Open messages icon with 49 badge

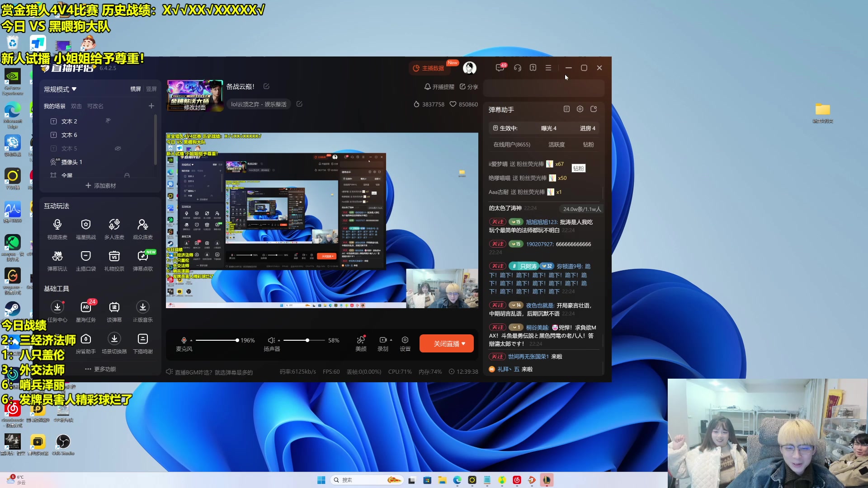[x=500, y=68]
